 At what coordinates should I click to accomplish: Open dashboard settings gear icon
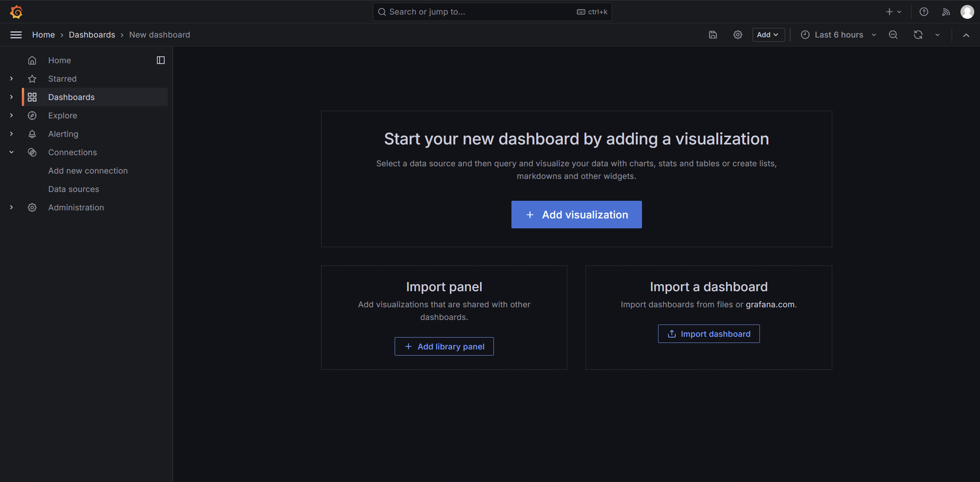[738, 35]
